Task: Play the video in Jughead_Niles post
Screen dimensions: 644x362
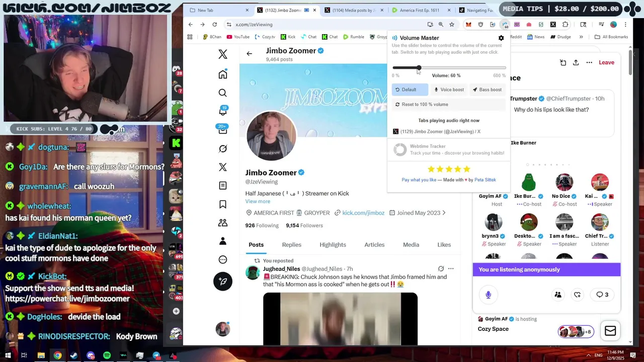Action: [340, 319]
